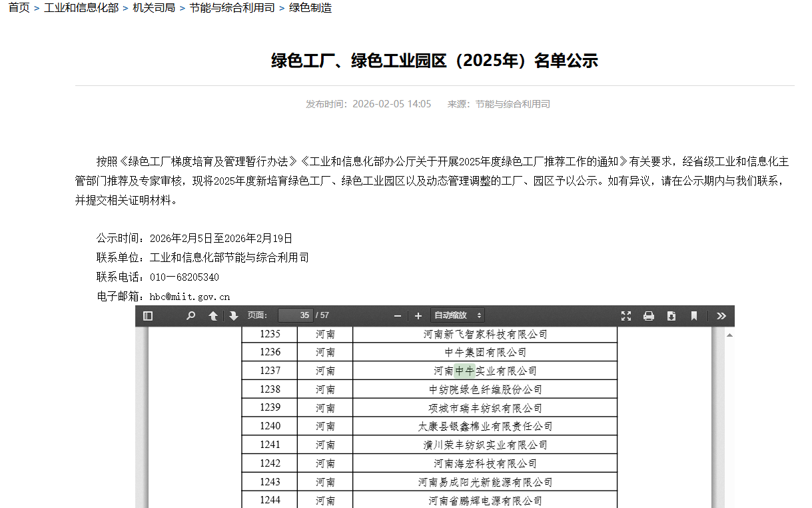Open the 自动缩放 zoom dropdown
This screenshot has width=812, height=508.
pyautogui.click(x=457, y=315)
